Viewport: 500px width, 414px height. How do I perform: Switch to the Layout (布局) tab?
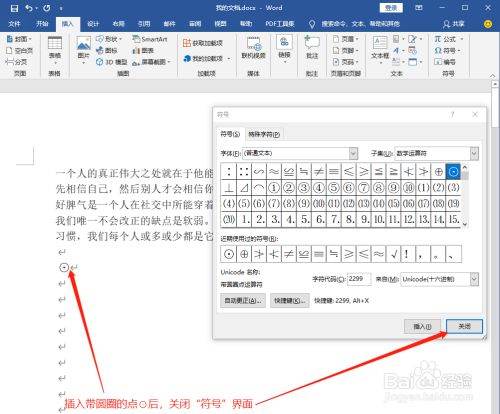click(118, 24)
